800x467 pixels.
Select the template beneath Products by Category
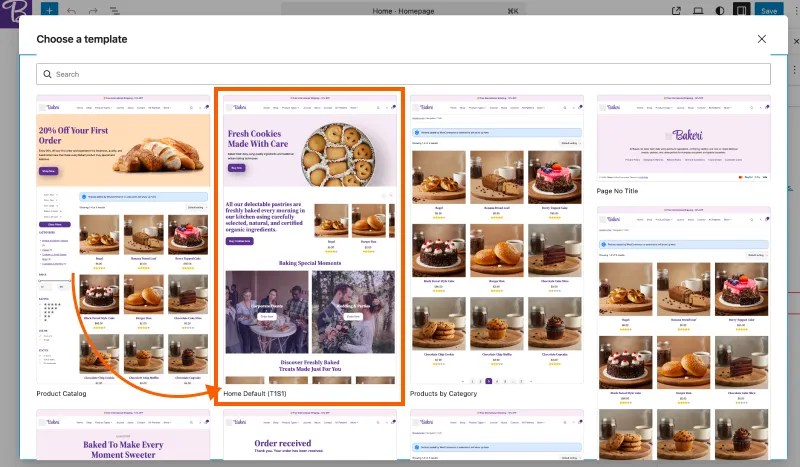pyautogui.click(x=496, y=435)
